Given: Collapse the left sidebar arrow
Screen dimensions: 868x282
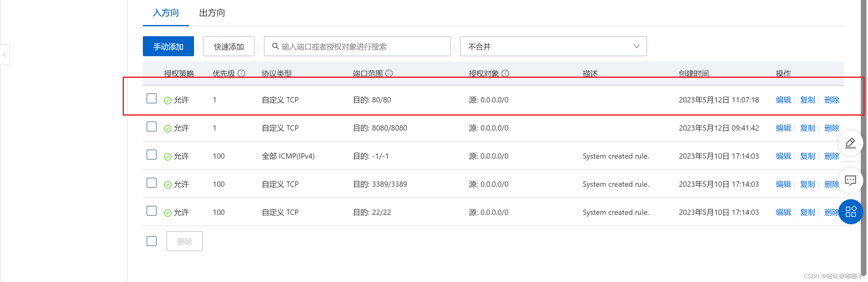Looking at the screenshot, I should tap(5, 55).
